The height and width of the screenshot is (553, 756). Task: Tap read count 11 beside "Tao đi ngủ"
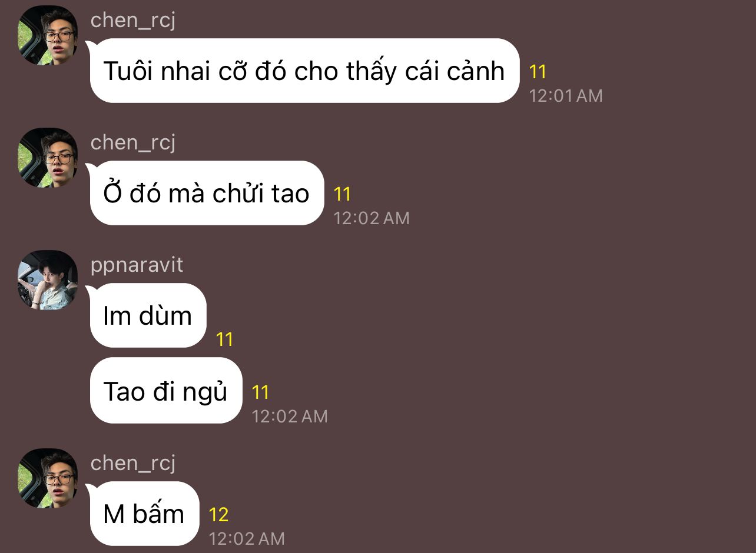coord(260,392)
